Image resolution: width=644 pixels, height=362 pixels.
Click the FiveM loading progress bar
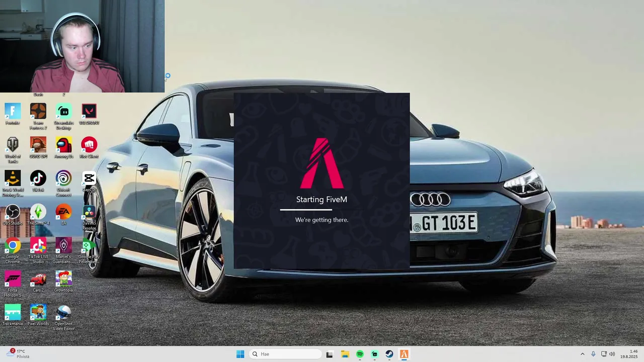[321, 210]
